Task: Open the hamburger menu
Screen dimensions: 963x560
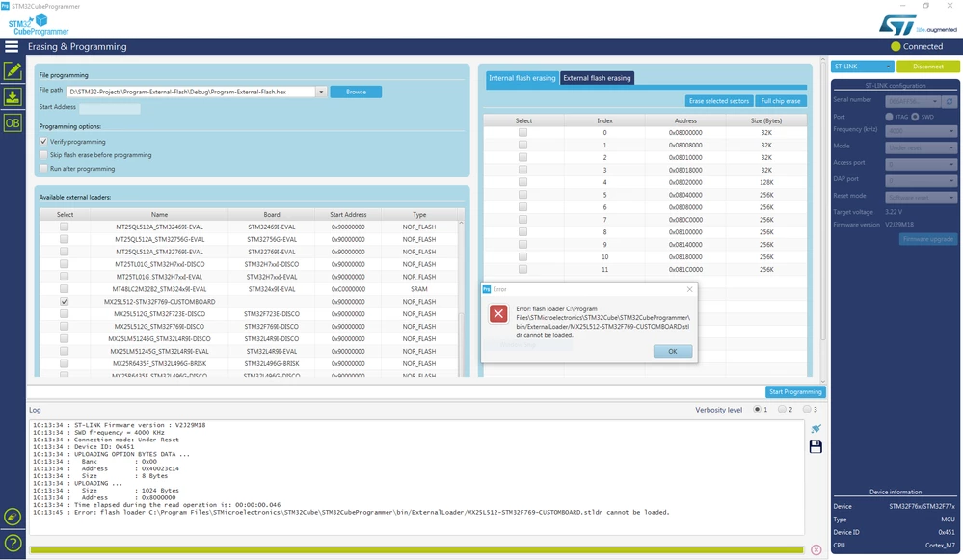Action: (11, 46)
